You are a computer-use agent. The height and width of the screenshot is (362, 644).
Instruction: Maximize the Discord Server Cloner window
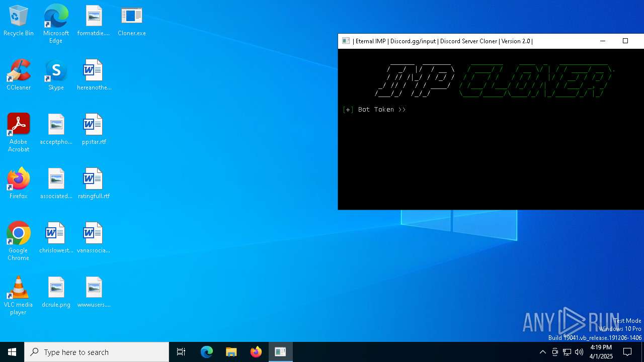[x=625, y=41]
